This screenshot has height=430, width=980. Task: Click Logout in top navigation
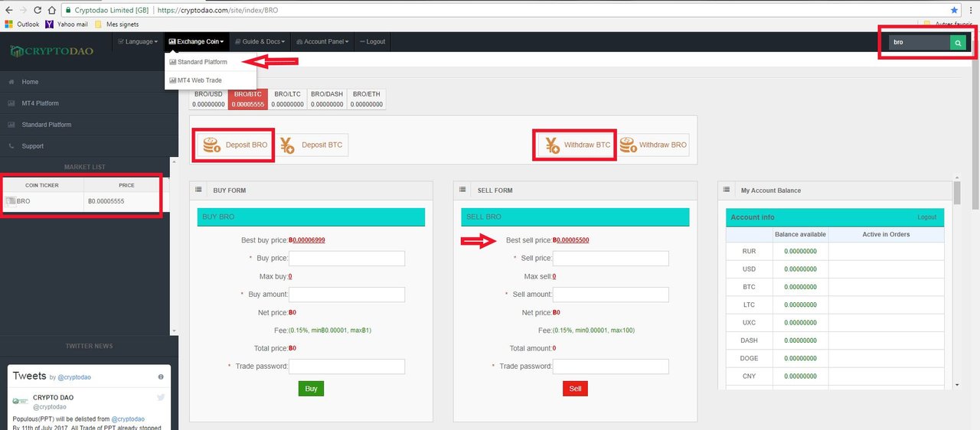373,41
